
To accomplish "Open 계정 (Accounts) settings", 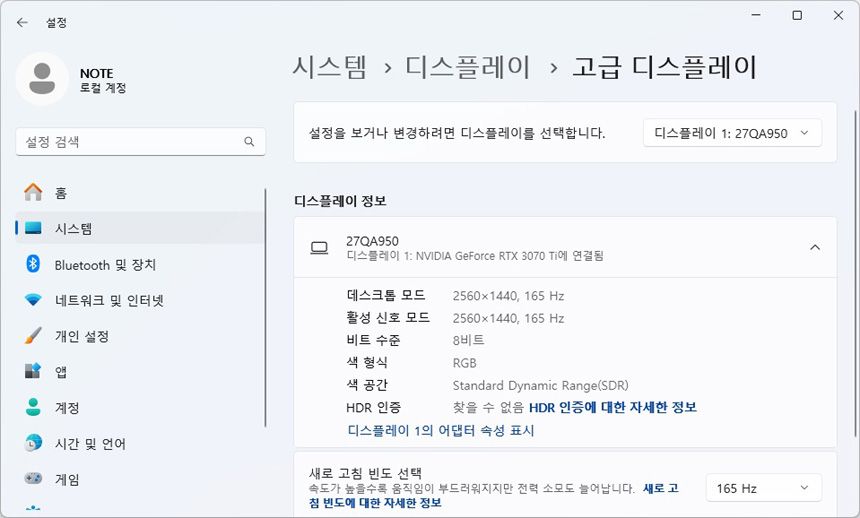I will pos(66,408).
